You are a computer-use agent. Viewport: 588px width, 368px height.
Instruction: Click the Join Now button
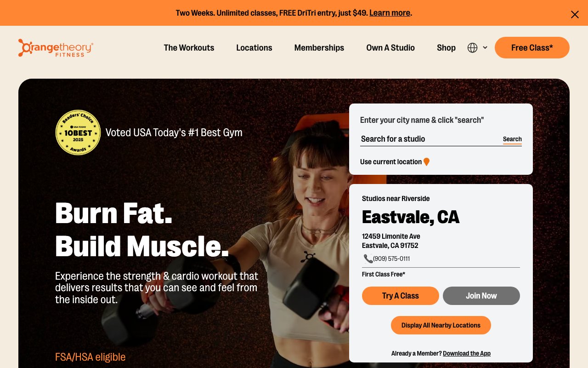(x=481, y=296)
